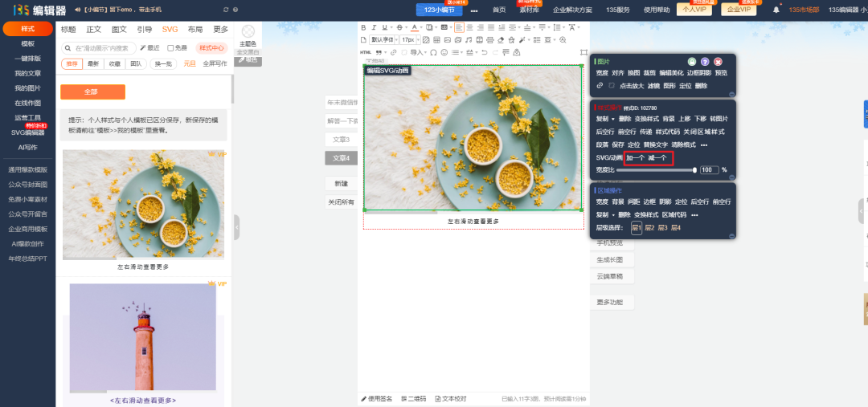Click the green lock icon in image panel
The image size is (868, 407).
[692, 62]
